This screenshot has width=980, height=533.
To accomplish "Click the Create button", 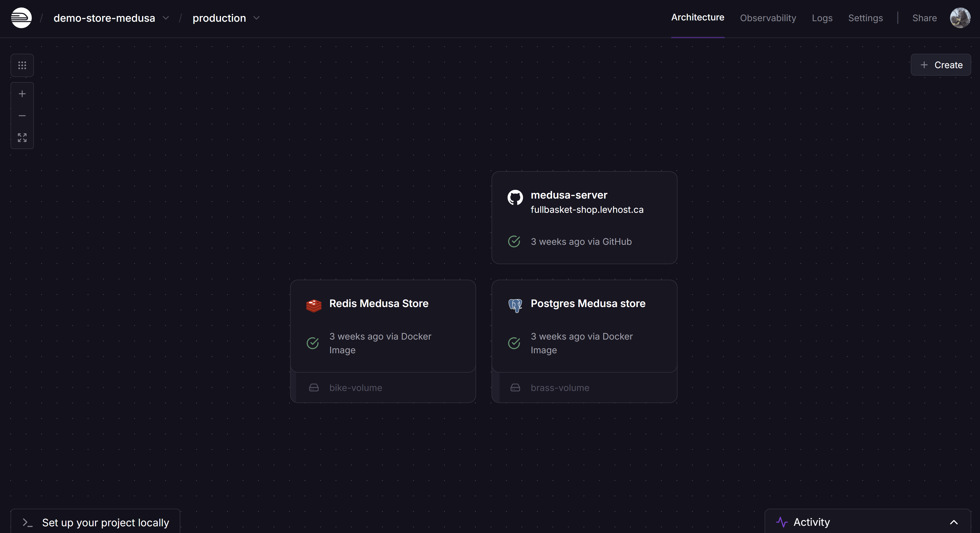I will pyautogui.click(x=940, y=65).
